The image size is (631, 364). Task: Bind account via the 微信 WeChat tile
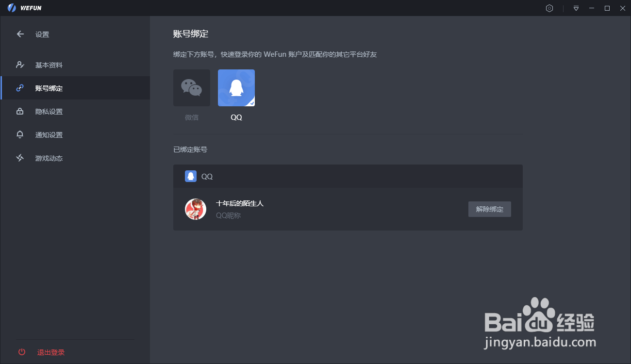pos(192,88)
